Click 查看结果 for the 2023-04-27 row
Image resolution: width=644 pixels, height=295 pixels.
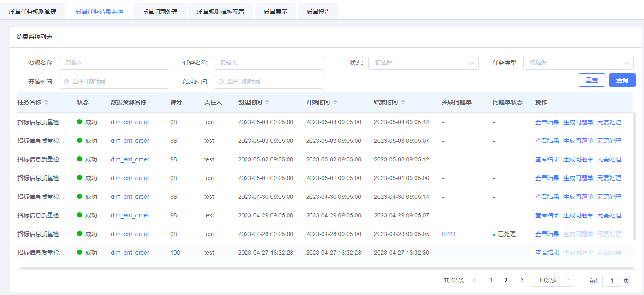(x=547, y=253)
